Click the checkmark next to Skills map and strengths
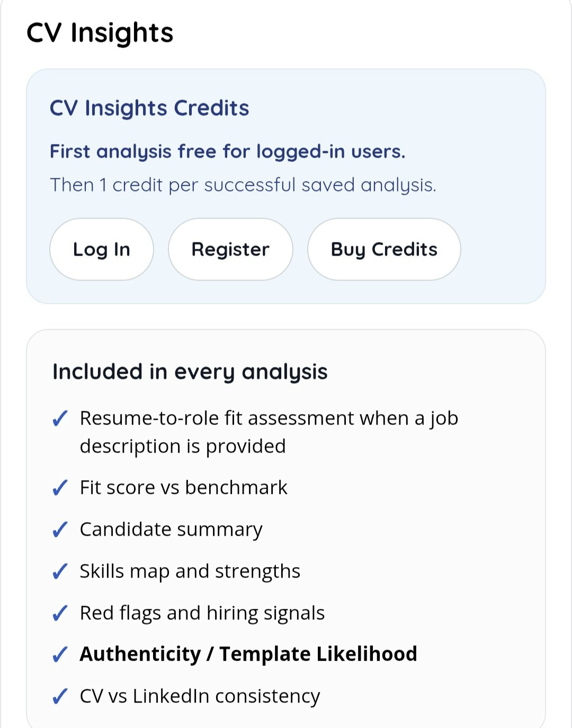Screen dimensions: 572x728 coord(60,571)
